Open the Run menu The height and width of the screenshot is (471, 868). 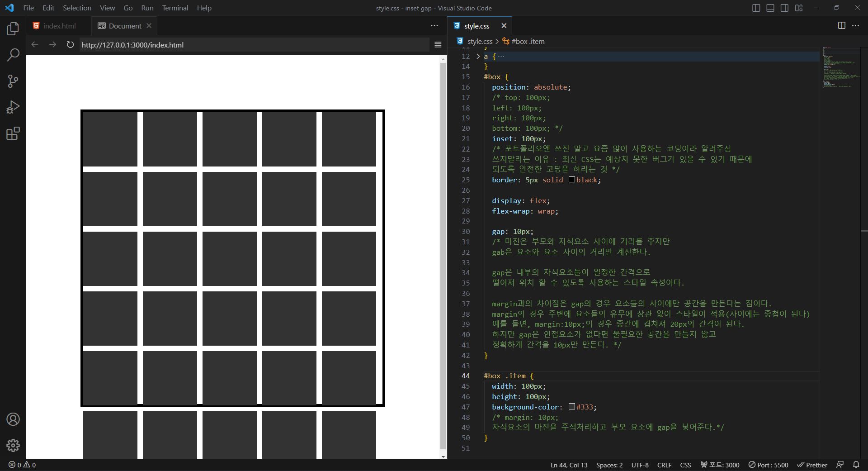coord(147,8)
